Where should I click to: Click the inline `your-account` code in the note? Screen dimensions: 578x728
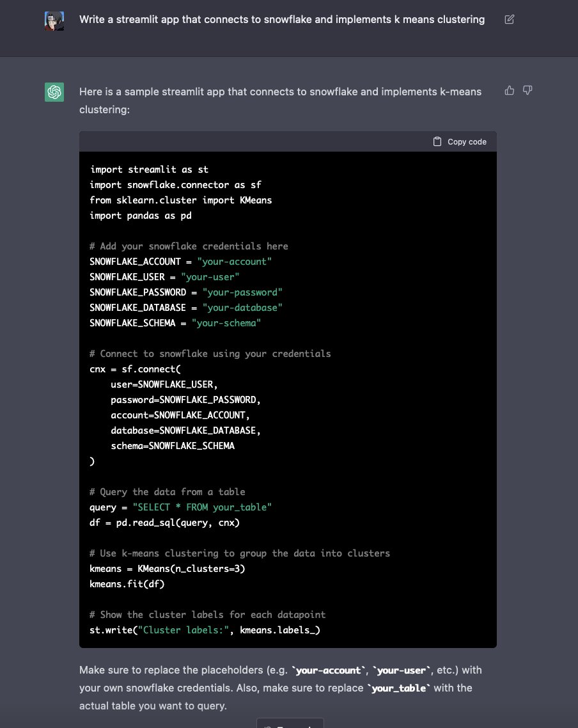click(328, 670)
